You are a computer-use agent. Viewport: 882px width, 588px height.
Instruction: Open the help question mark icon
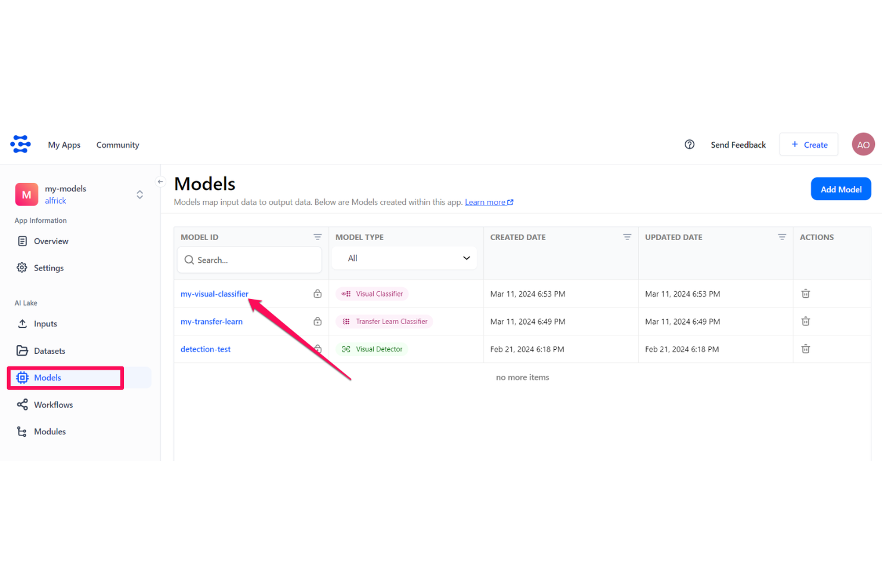[x=689, y=145]
